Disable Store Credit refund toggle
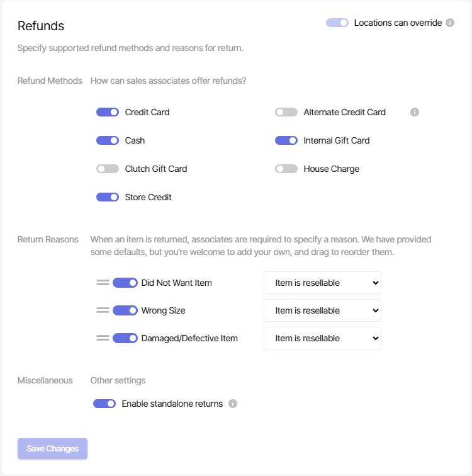472x476 pixels. pyautogui.click(x=108, y=197)
